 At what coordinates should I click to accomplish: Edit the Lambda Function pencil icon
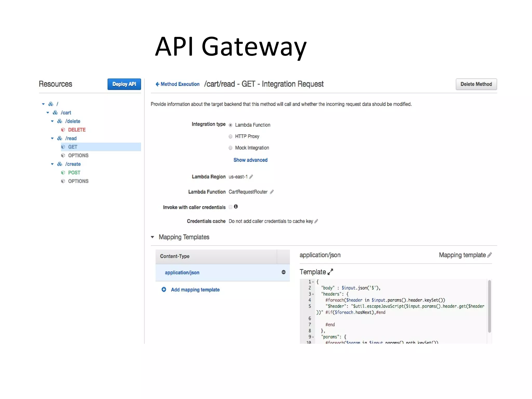tap(272, 192)
